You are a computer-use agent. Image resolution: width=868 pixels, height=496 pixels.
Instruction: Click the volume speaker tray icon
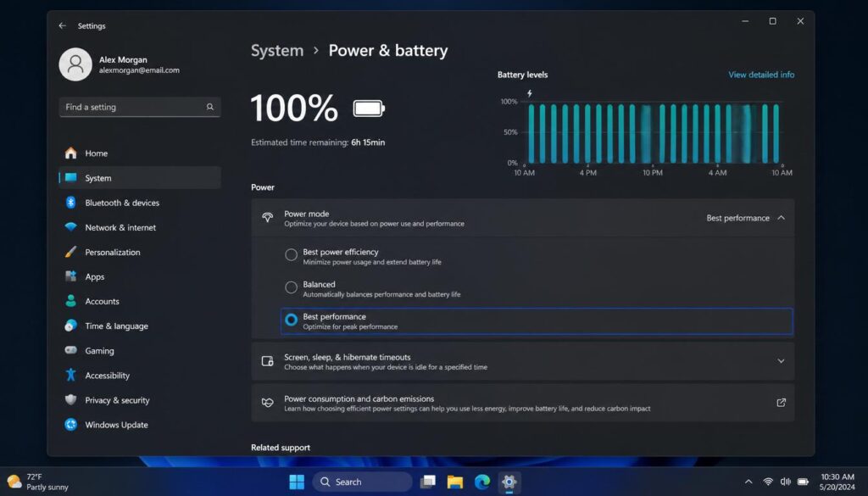click(786, 482)
